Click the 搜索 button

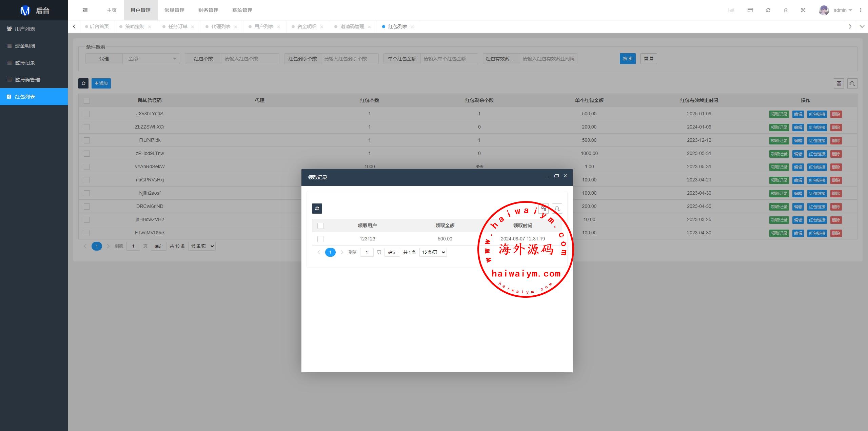[x=628, y=59]
